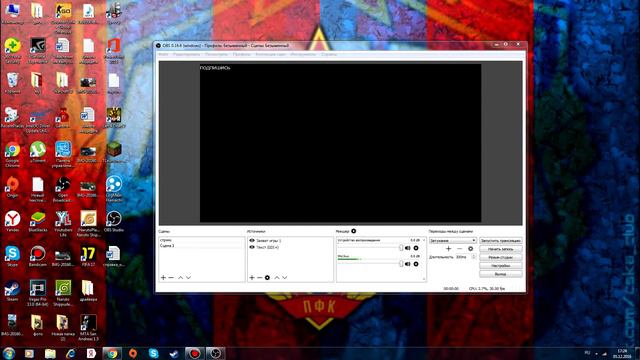Select the second scene in the Scenes list
The image size is (640, 360).
[202, 246]
